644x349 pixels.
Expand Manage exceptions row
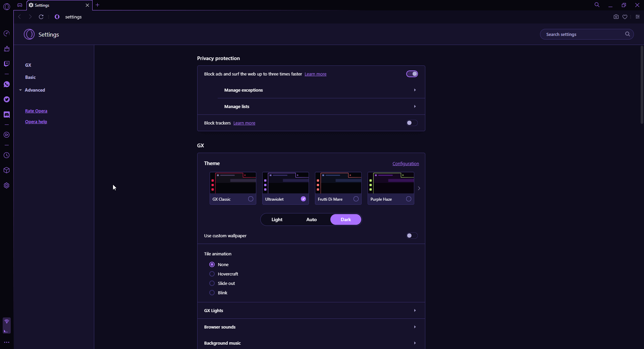pyautogui.click(x=321, y=90)
